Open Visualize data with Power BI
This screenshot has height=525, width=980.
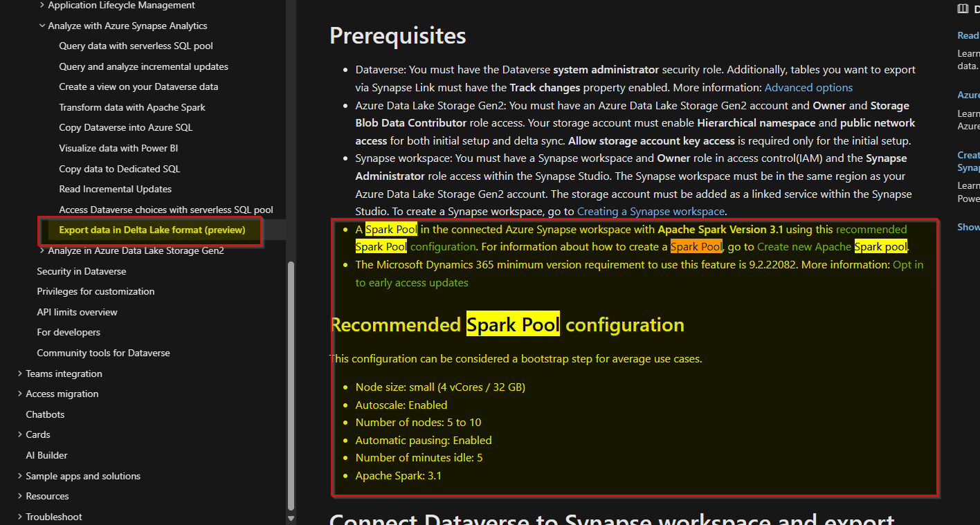click(x=118, y=148)
